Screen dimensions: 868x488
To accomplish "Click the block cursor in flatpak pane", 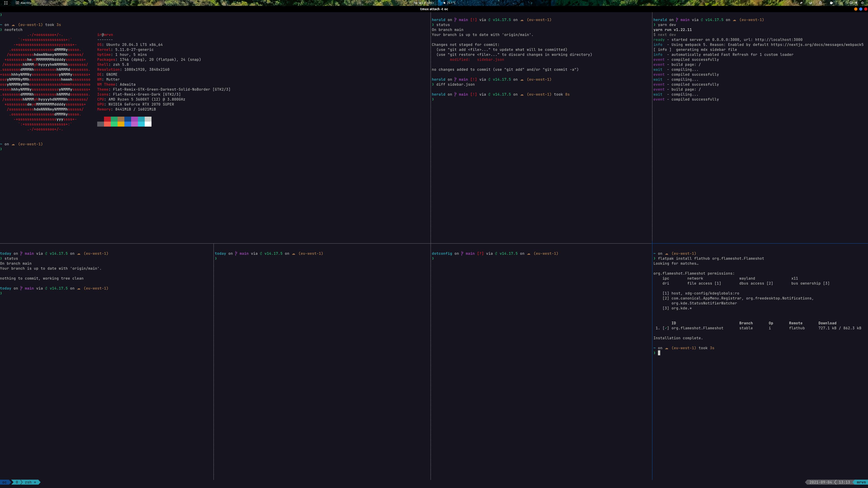I will point(659,353).
